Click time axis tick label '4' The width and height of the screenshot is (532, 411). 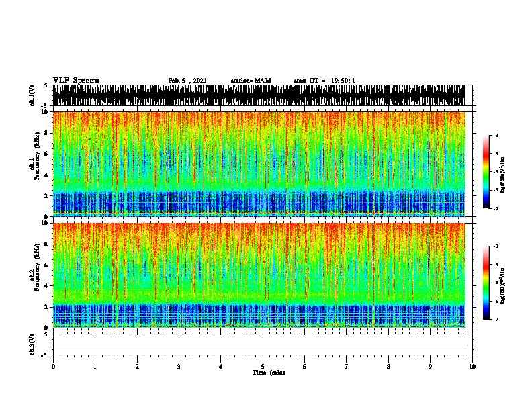[221, 367]
